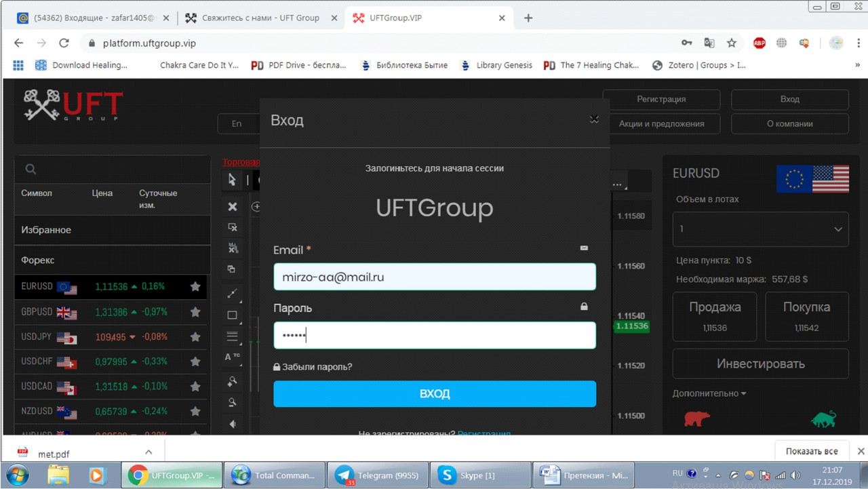The width and height of the screenshot is (868, 489).
Task: Toggle favorite star for USDCHF
Action: [195, 361]
